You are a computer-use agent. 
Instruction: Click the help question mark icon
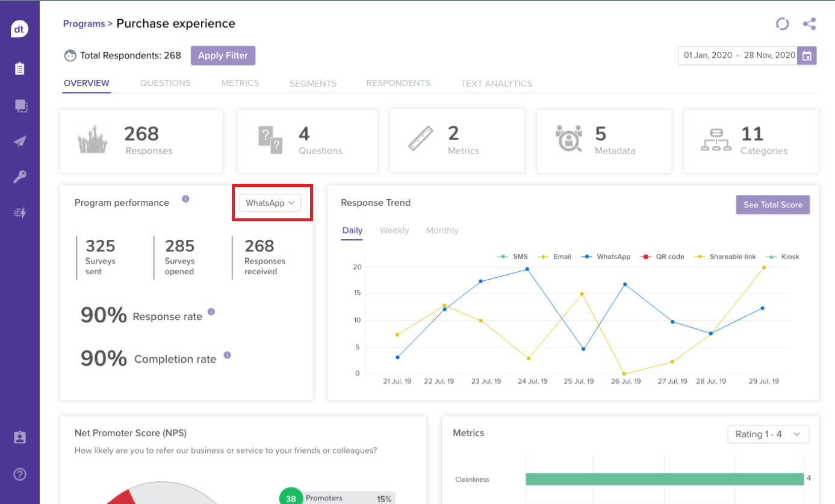(x=20, y=475)
